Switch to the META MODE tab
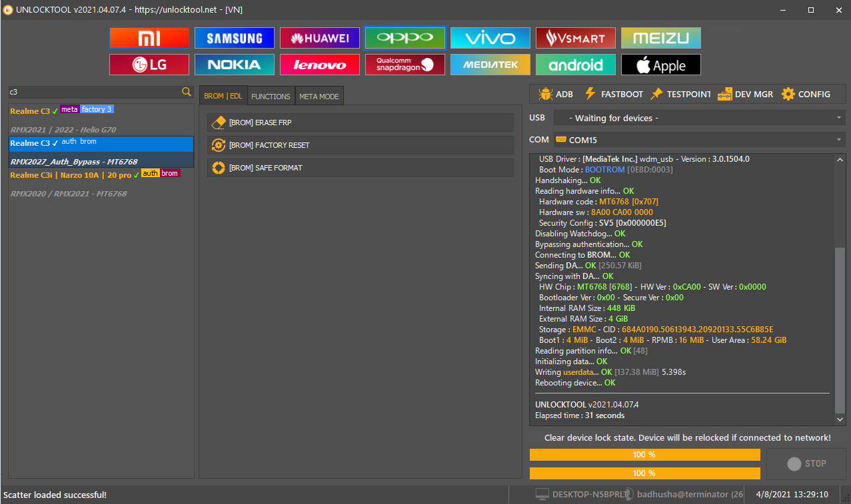Screen dimensions: 851x504 319,97
